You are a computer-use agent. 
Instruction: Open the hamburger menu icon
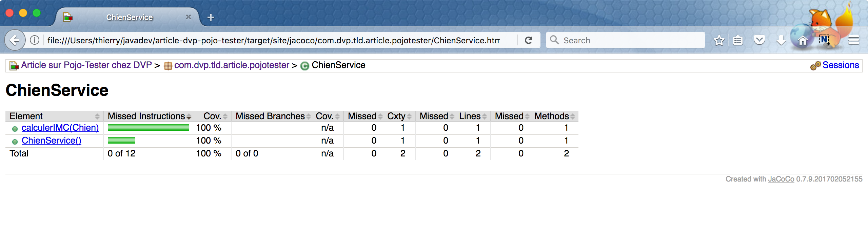click(x=853, y=40)
